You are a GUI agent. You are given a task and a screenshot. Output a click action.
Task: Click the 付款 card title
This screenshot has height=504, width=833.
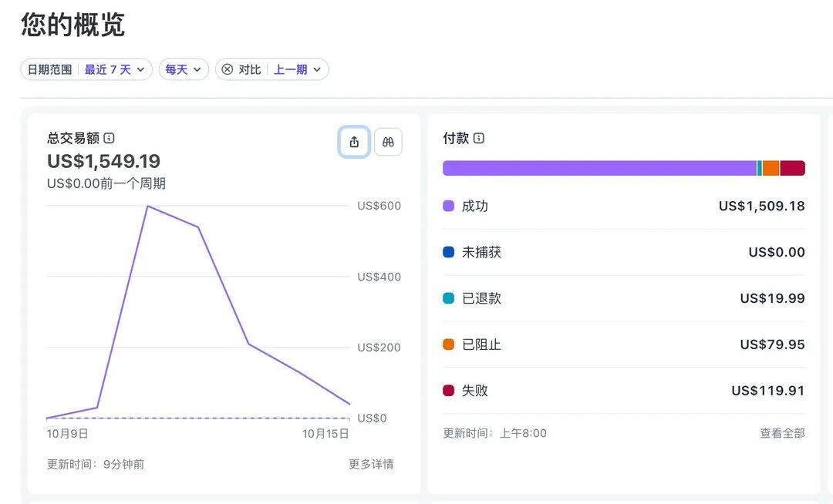point(456,138)
